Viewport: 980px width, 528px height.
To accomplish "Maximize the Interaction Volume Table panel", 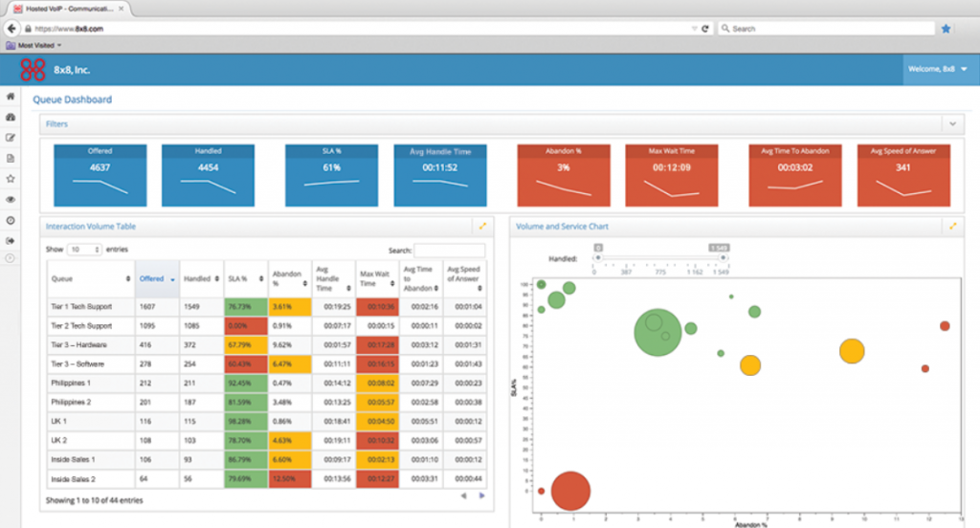I will click(x=482, y=227).
